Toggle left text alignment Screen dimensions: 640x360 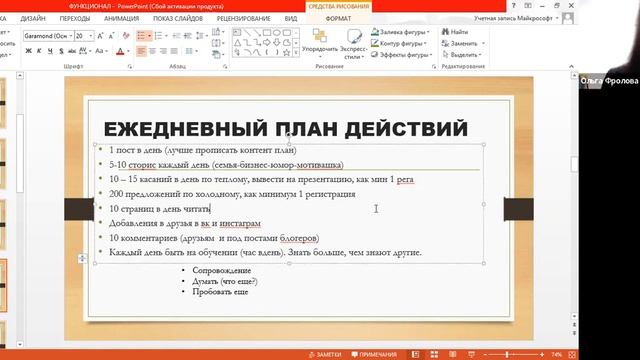coord(141,51)
